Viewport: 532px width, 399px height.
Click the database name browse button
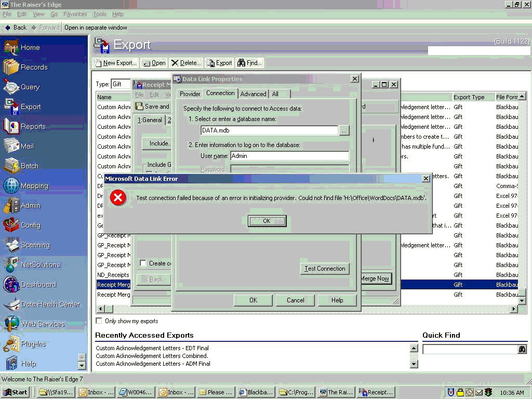(x=344, y=130)
